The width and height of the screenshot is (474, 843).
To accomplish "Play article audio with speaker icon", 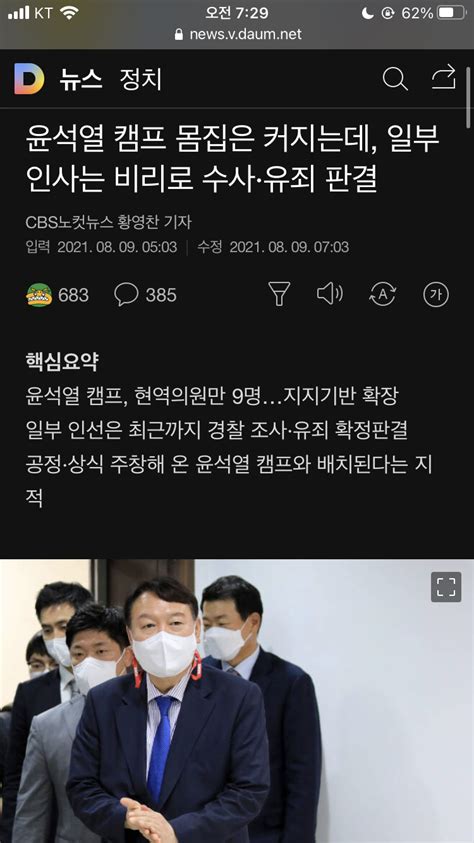I will [x=329, y=294].
